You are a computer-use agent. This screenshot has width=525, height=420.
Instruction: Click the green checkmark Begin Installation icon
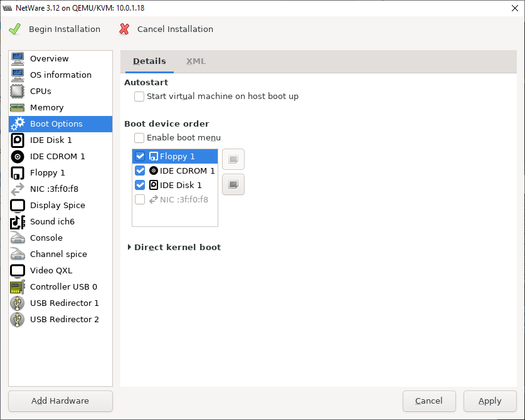(14, 29)
